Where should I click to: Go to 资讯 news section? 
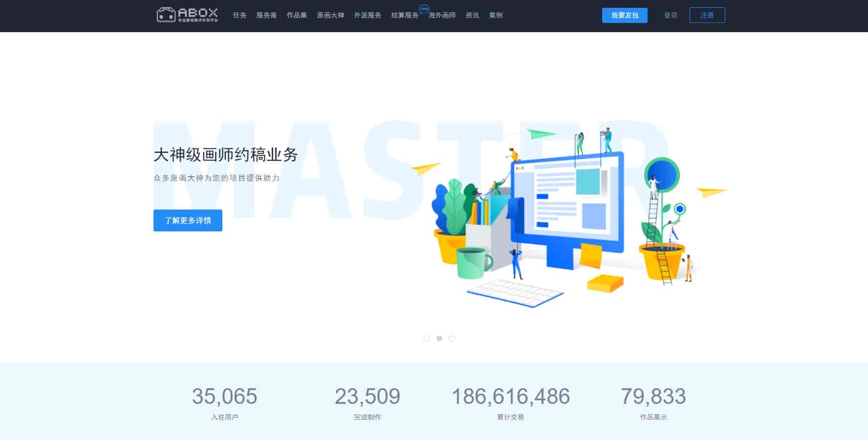tap(472, 15)
